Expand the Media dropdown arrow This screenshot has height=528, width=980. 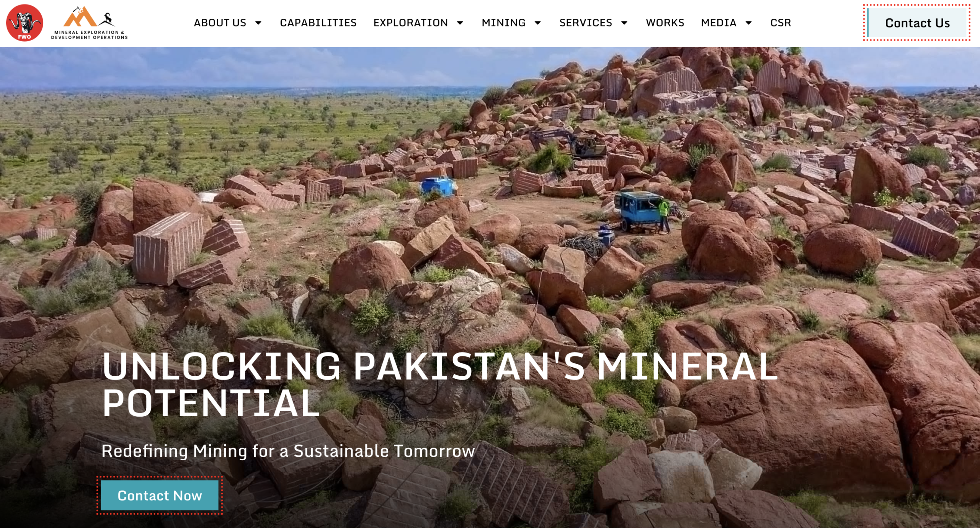(x=748, y=23)
